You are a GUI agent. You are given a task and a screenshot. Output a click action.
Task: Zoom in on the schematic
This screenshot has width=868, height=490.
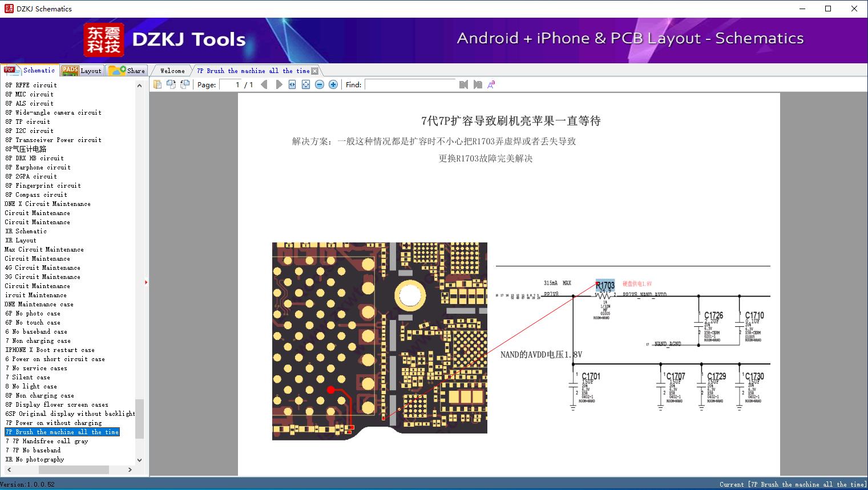pyautogui.click(x=333, y=84)
